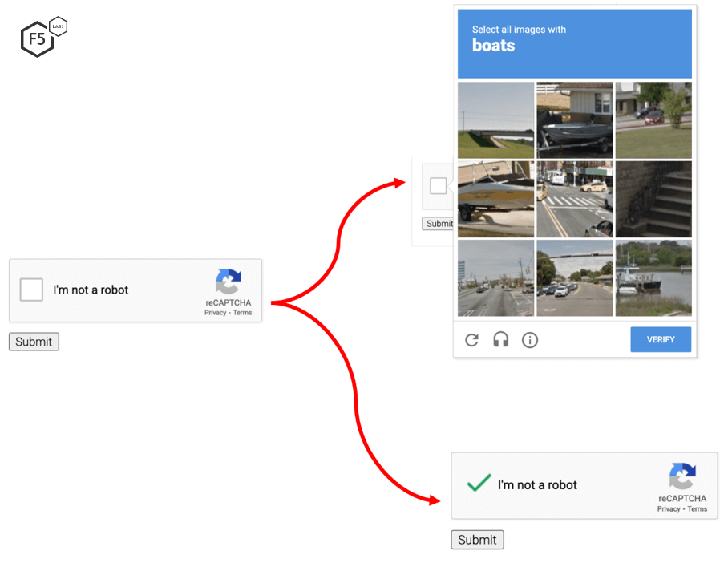Select the tile showing stone steps

pyautogui.click(x=653, y=199)
